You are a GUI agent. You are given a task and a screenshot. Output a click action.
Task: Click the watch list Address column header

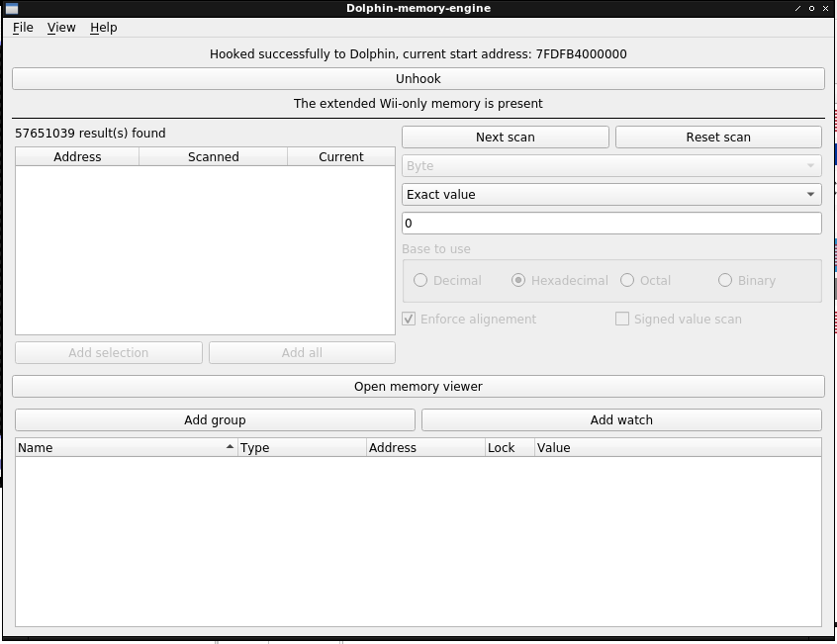426,448
